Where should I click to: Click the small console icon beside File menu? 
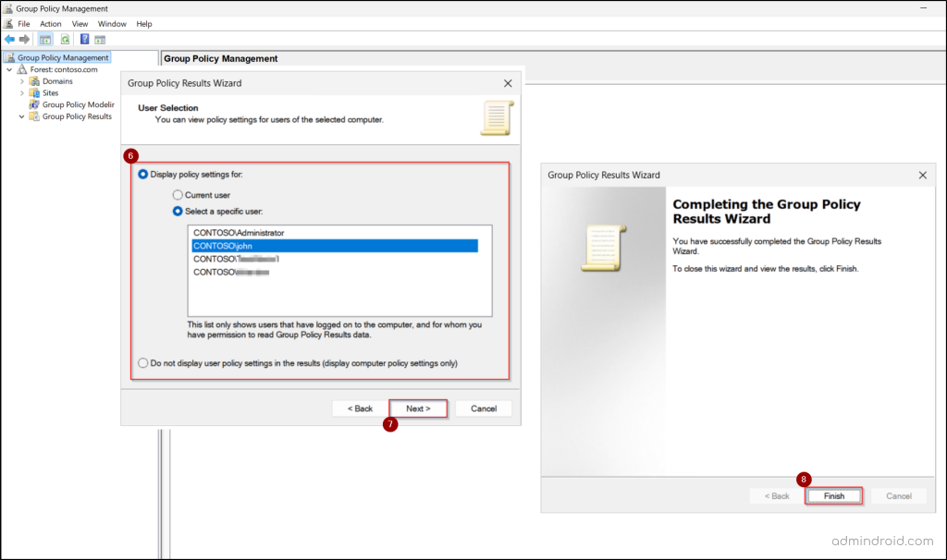(7, 23)
